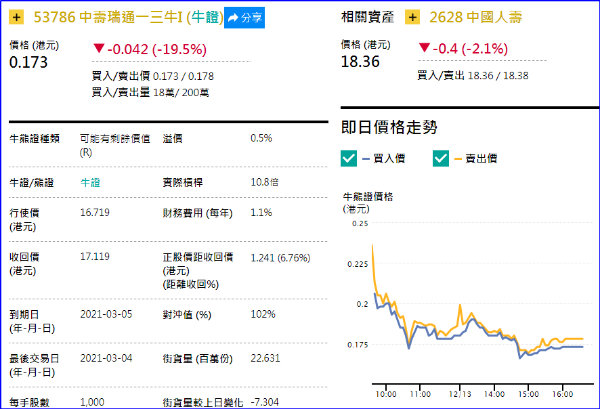Add 53786 to watchlist with plus icon

tap(16, 17)
